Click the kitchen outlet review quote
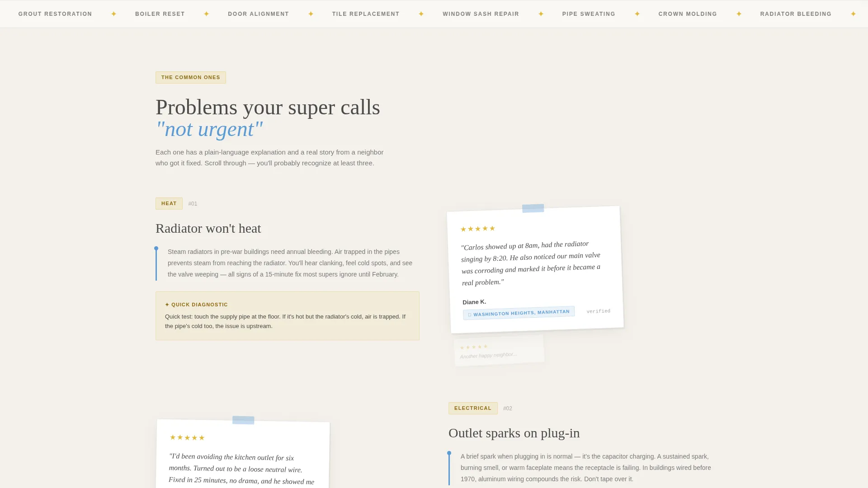The image size is (868, 488). [241, 469]
